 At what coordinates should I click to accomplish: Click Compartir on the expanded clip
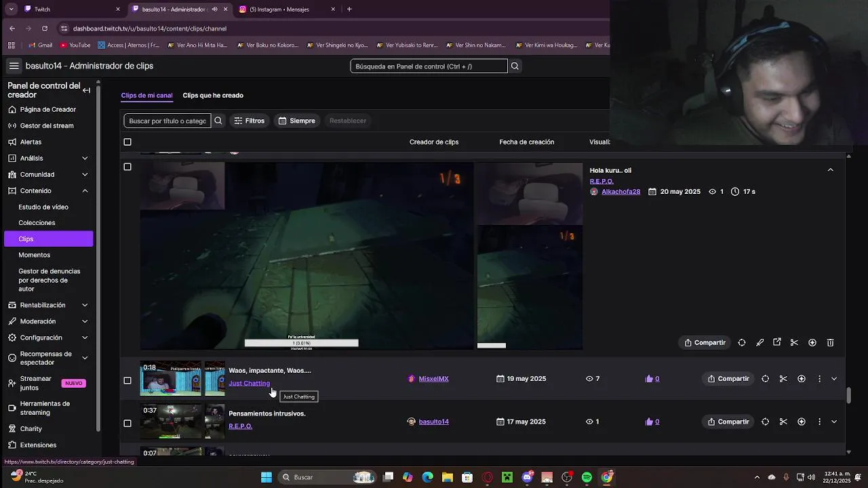click(x=705, y=342)
